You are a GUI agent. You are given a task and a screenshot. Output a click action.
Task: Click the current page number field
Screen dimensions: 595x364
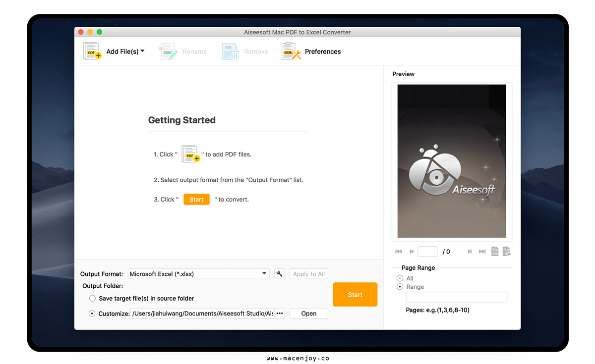[428, 252]
